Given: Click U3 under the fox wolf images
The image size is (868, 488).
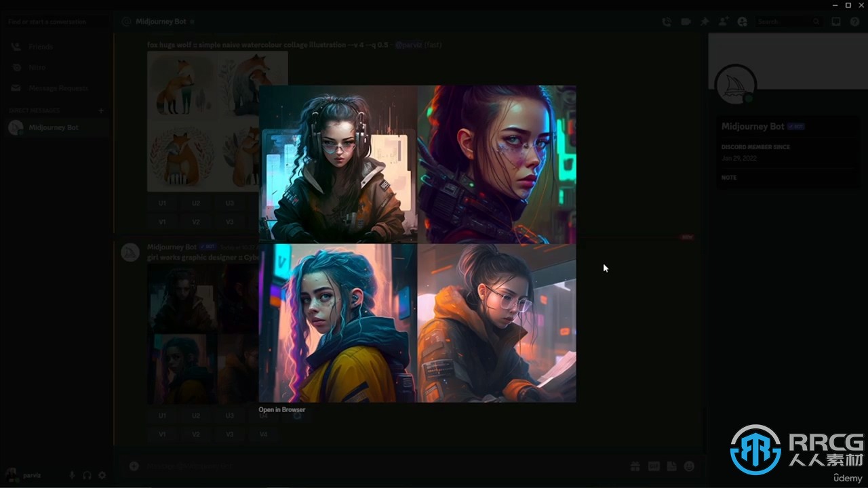Looking at the screenshot, I should coord(230,203).
